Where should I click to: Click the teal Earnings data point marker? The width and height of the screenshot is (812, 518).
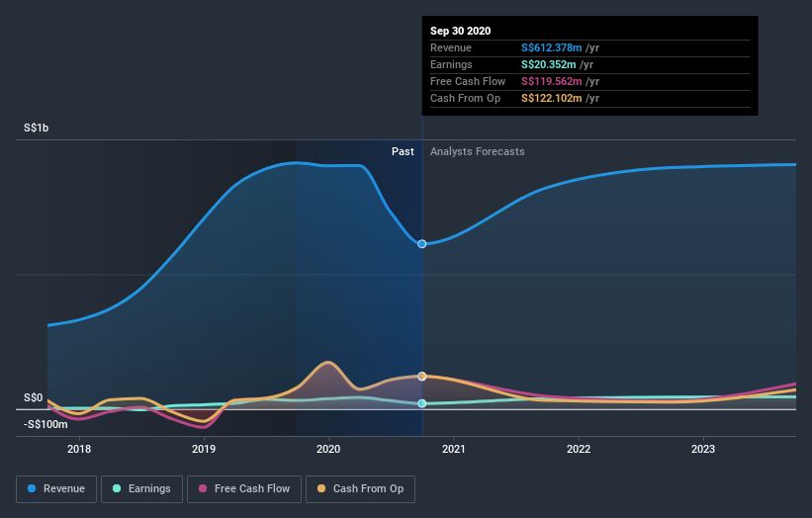[x=422, y=403]
